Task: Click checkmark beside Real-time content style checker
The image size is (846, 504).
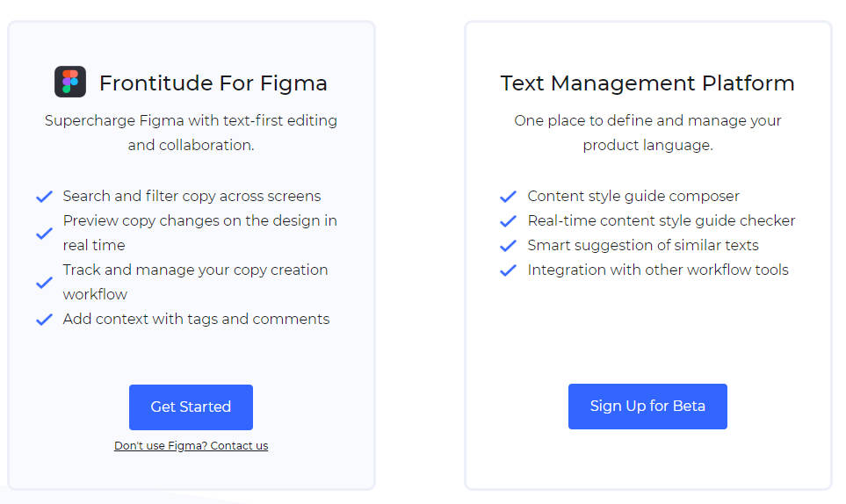Action: point(508,221)
